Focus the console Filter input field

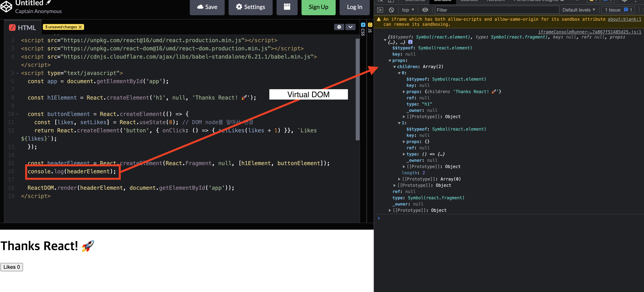point(497,10)
